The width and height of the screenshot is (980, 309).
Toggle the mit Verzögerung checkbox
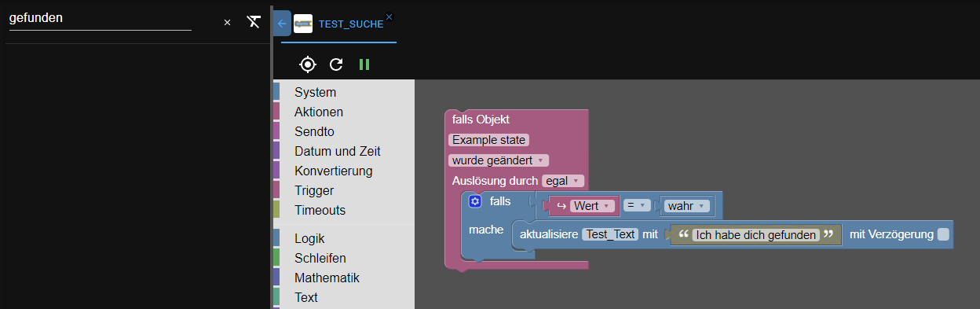(943, 234)
